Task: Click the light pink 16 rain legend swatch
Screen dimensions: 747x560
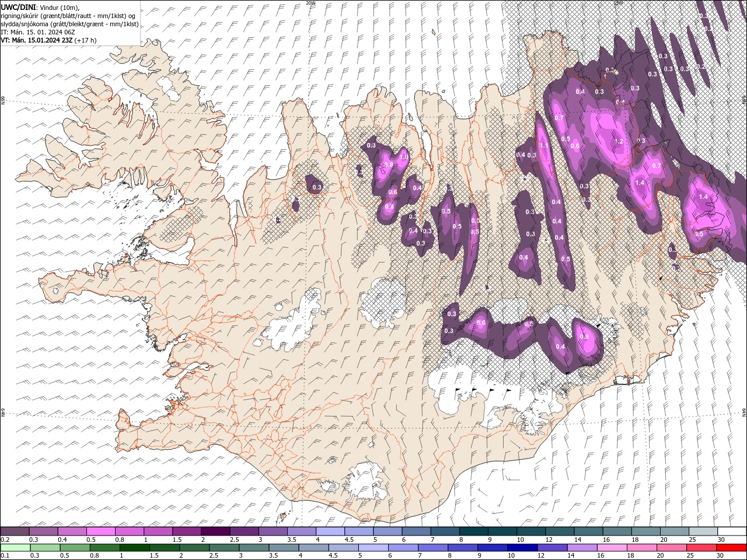Action: (611, 548)
